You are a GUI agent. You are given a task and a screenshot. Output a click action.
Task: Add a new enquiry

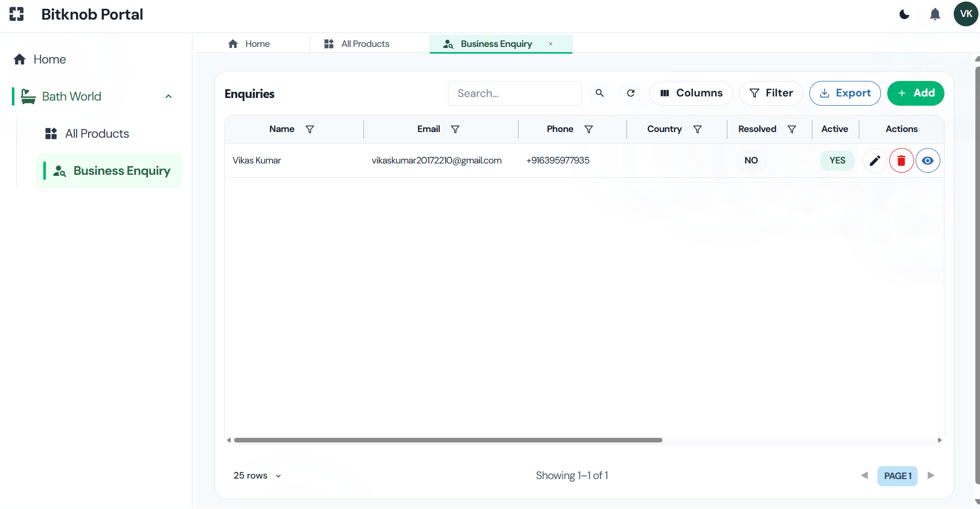click(916, 93)
